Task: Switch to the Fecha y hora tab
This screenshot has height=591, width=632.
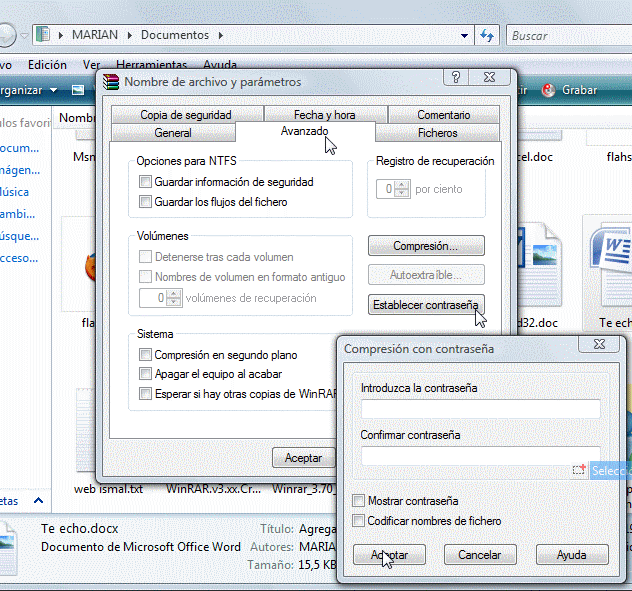Action: tap(324, 114)
